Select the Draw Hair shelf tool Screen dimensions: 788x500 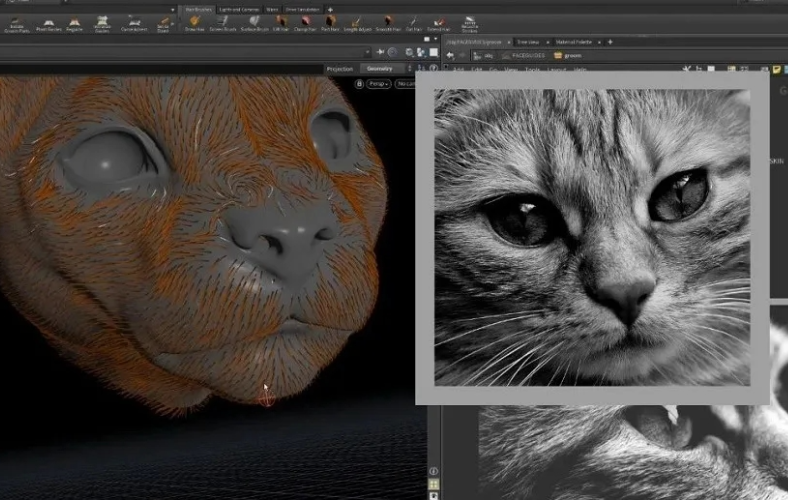pos(193,23)
